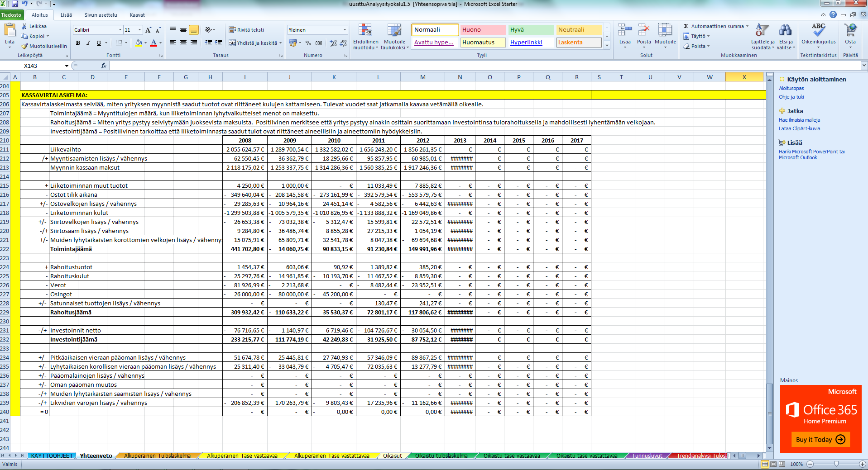
Task: Switch to Normal view in status bar
Action: [765, 464]
